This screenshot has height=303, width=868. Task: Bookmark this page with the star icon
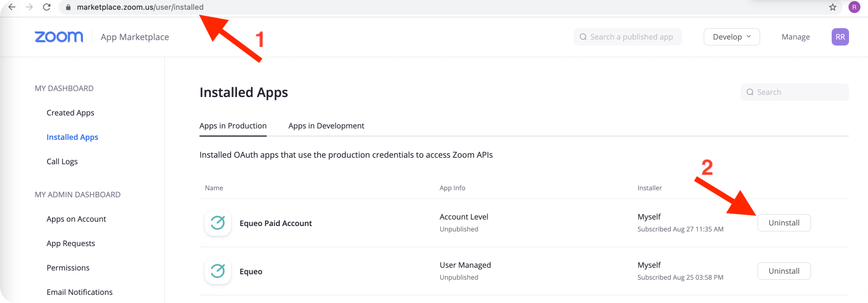(x=833, y=7)
